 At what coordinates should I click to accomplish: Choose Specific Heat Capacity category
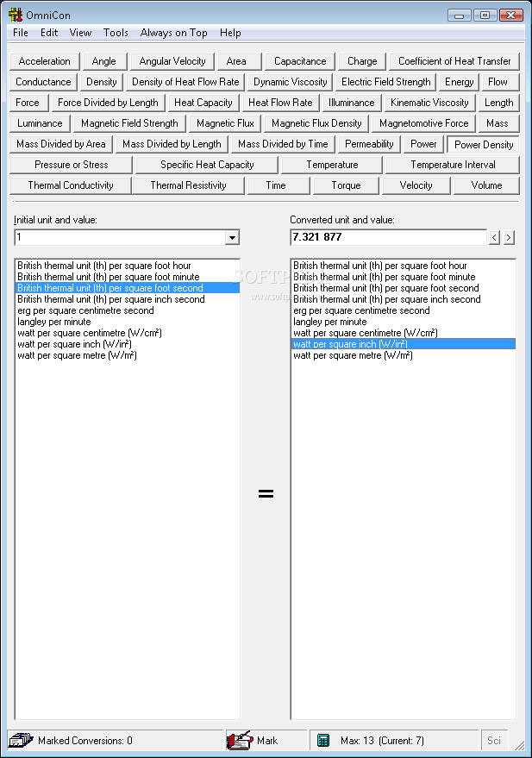207,166
